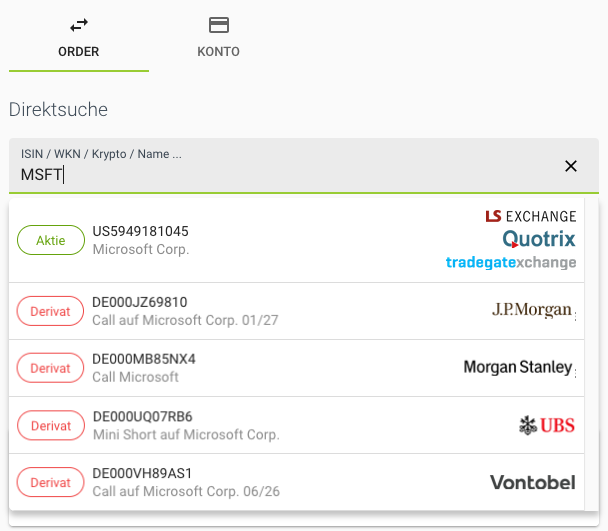Select the DE000MB85NX4 Call Microsoft result
Image resolution: width=608 pixels, height=531 pixels.
click(250, 368)
